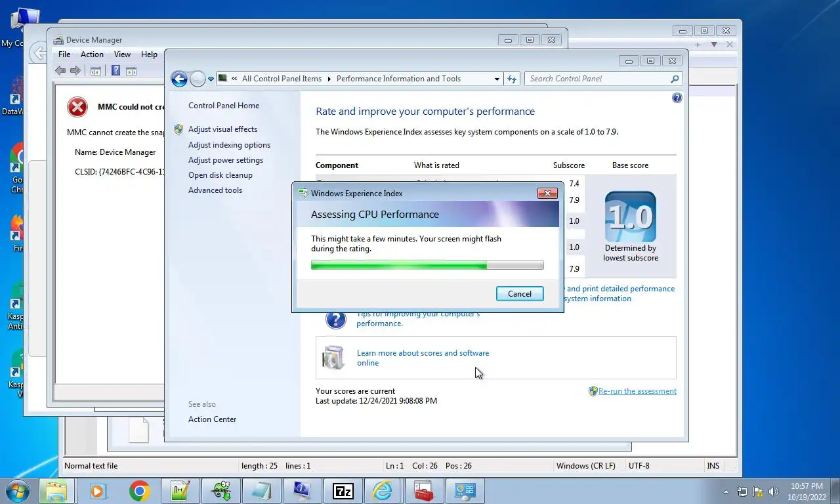Open Internet Explorer from taskbar
Screen dimensions: 840x504
pos(383,491)
